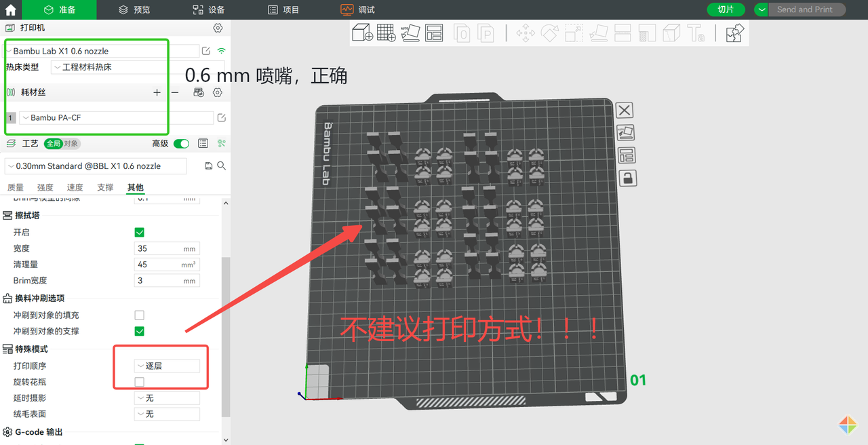Toggle the 高级 advanced switch
The width and height of the screenshot is (868, 445).
(181, 144)
